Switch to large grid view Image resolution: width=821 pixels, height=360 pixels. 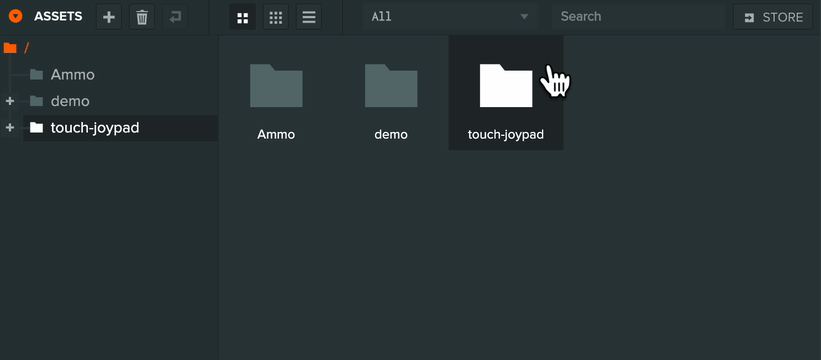coord(242,17)
